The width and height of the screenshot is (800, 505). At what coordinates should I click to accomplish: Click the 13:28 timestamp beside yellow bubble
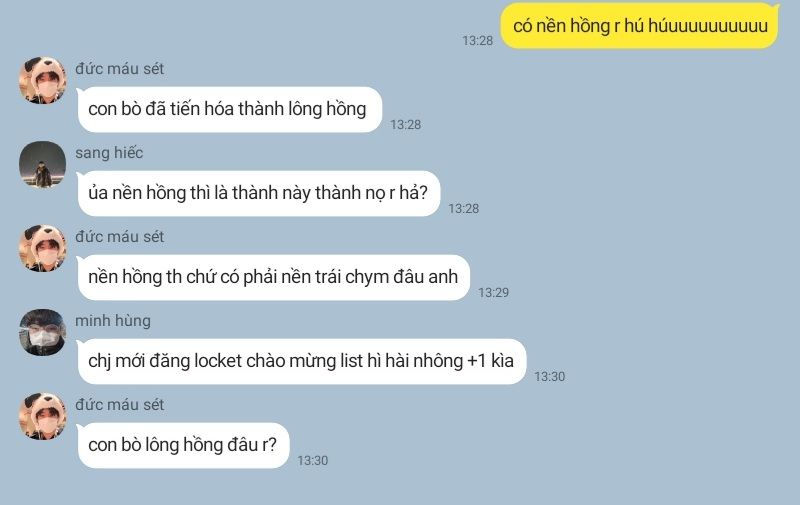coord(478,41)
